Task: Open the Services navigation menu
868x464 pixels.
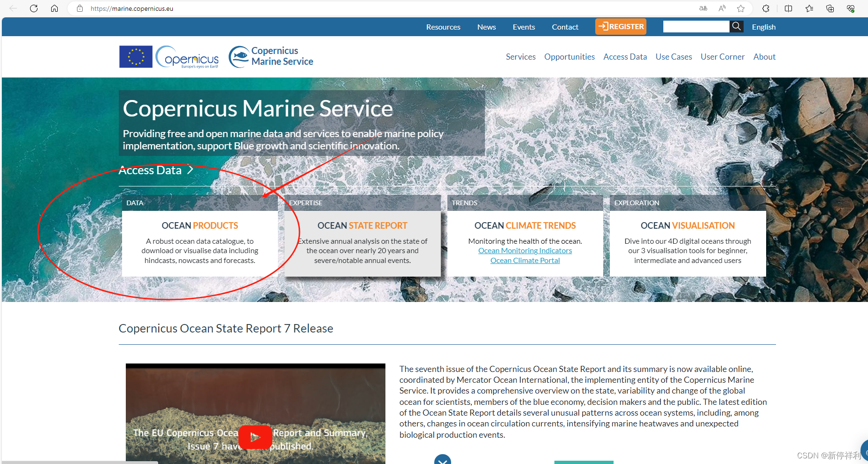Action: [521, 57]
